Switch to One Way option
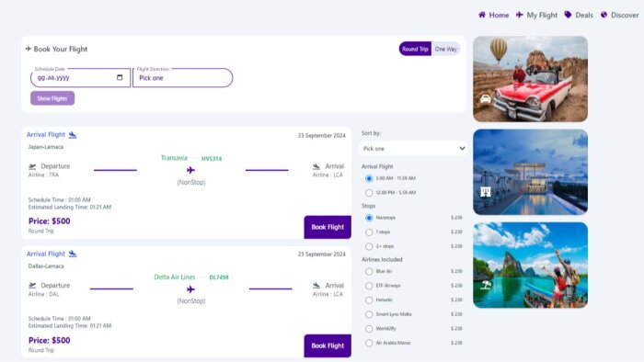644x362 pixels. [445, 49]
